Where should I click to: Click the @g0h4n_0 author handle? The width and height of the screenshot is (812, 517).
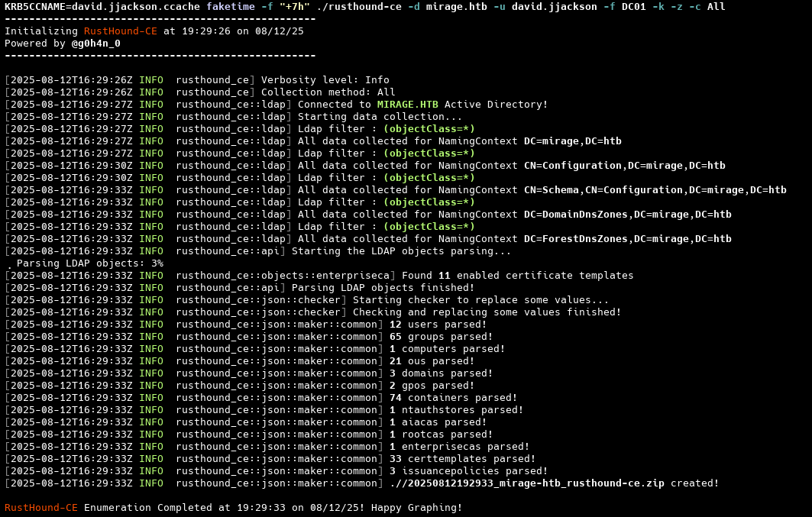click(x=95, y=44)
